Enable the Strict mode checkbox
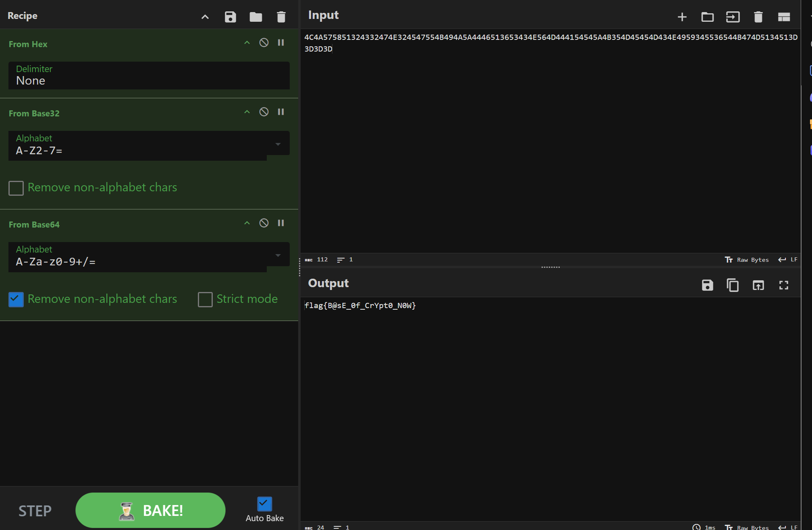812x530 pixels. pos(205,299)
